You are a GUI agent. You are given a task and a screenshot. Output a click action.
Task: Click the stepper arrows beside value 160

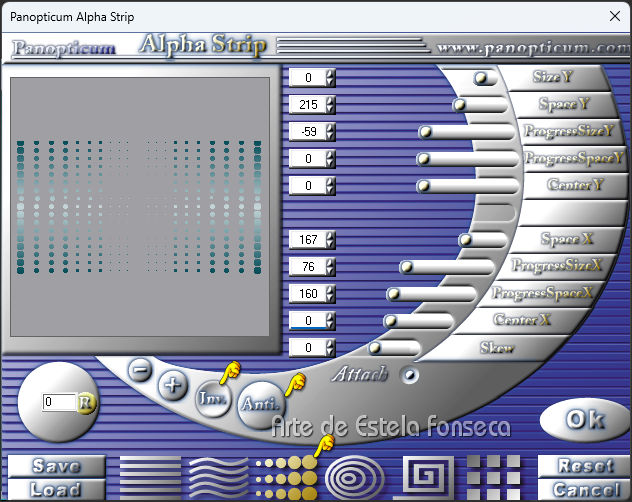click(x=330, y=294)
